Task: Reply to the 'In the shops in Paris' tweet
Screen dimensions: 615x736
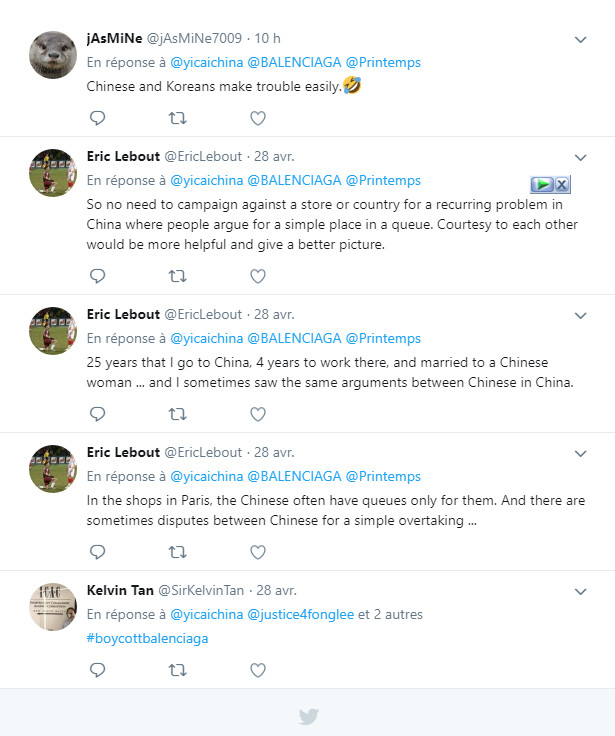Action: click(x=97, y=551)
